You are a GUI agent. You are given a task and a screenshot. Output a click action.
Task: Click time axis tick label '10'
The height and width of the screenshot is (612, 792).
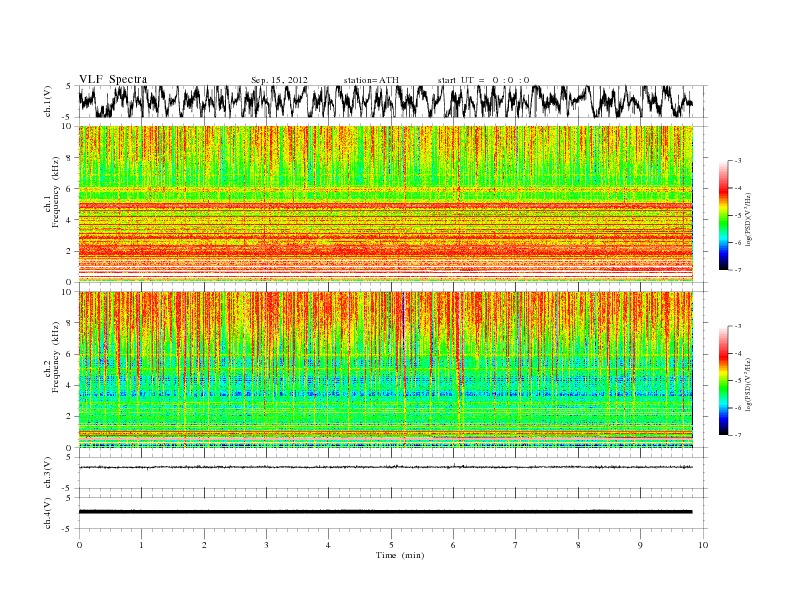703,545
